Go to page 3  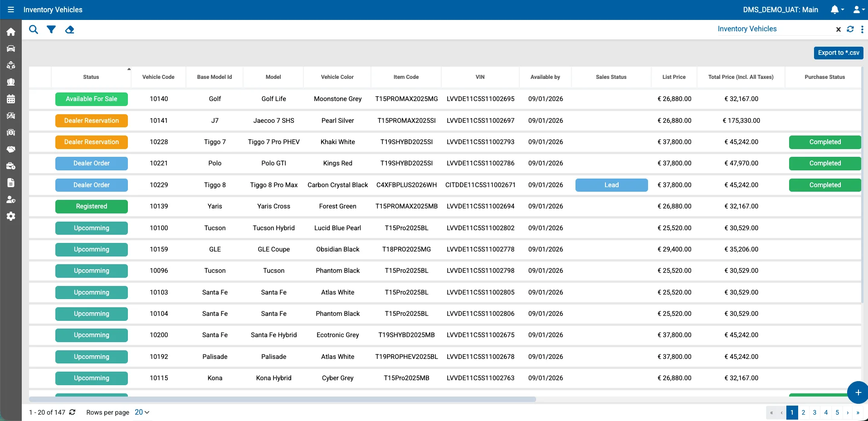point(814,412)
